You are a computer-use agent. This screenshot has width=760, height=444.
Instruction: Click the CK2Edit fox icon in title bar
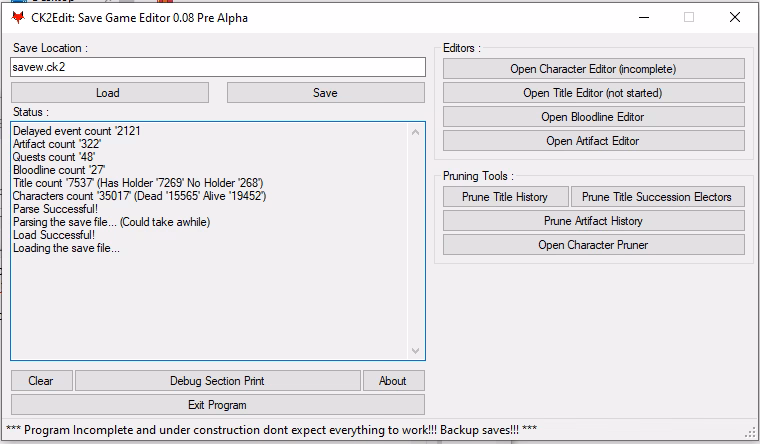pos(18,18)
